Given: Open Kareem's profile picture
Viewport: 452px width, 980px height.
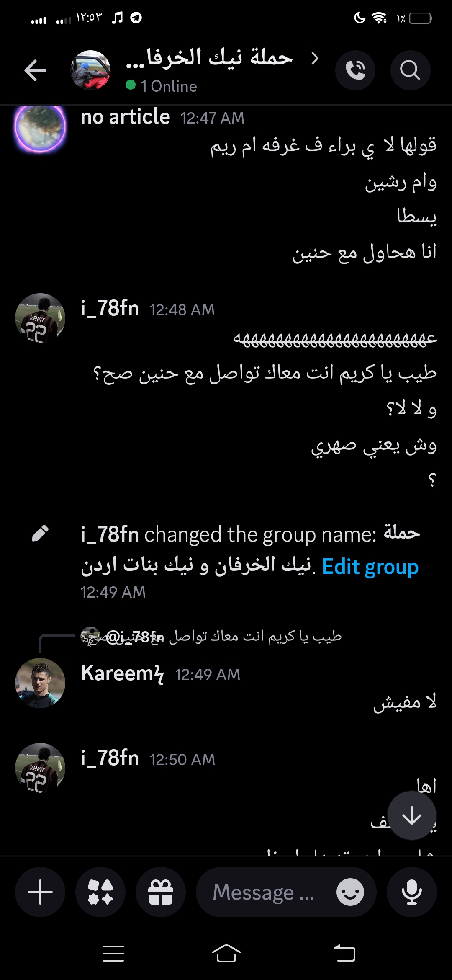Looking at the screenshot, I should 40,683.
